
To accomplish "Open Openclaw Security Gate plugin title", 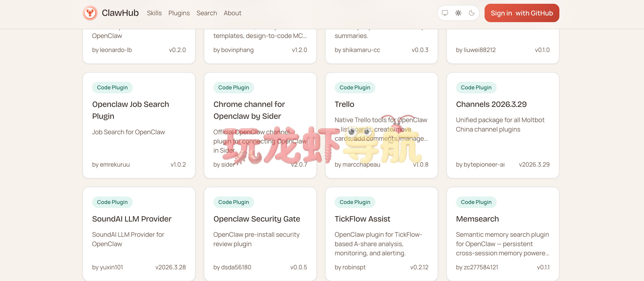I will click(x=257, y=219).
